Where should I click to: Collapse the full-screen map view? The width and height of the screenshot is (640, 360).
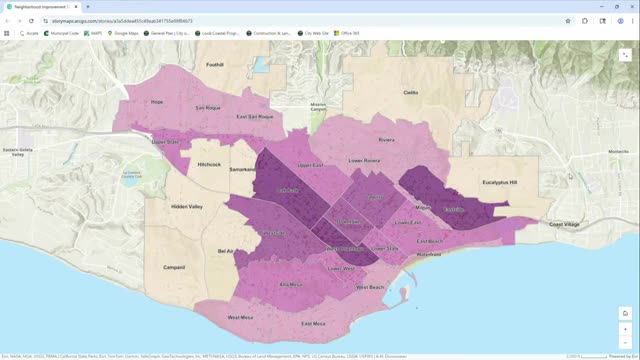pos(625,55)
